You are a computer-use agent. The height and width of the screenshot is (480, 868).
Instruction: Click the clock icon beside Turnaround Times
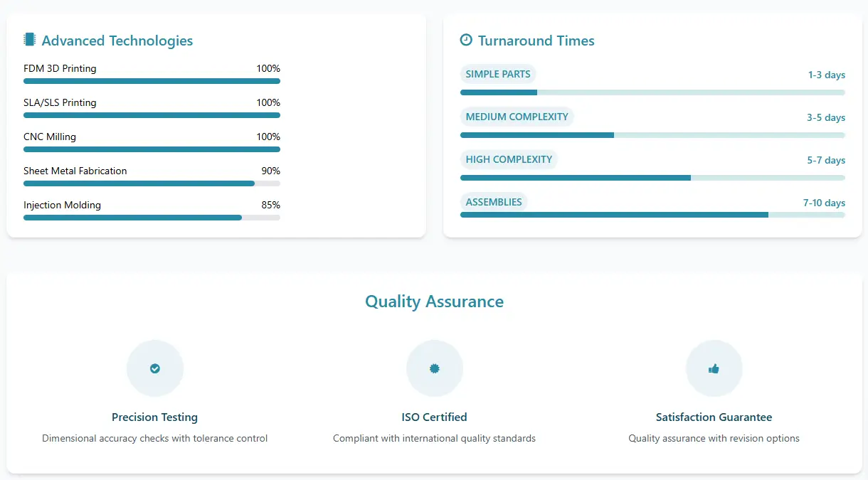tap(466, 40)
